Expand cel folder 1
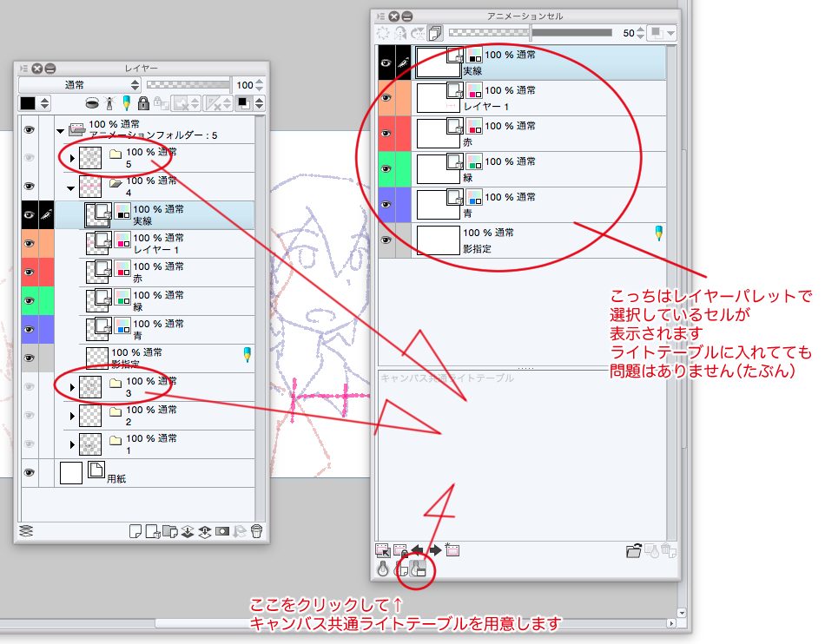This screenshot has height=644, width=825. tap(72, 444)
